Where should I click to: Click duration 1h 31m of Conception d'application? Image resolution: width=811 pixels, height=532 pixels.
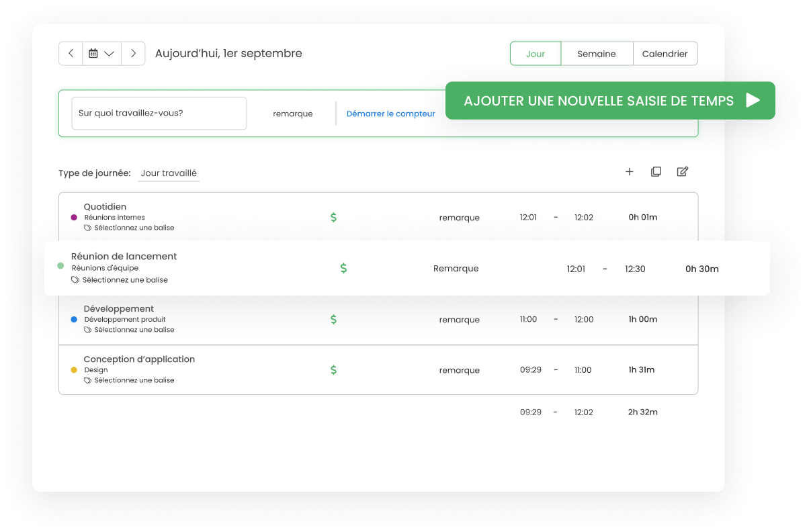coord(642,370)
